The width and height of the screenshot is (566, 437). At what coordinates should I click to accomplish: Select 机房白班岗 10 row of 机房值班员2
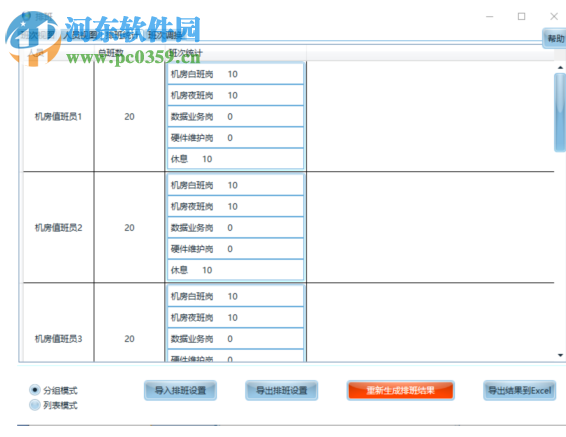[x=235, y=185]
